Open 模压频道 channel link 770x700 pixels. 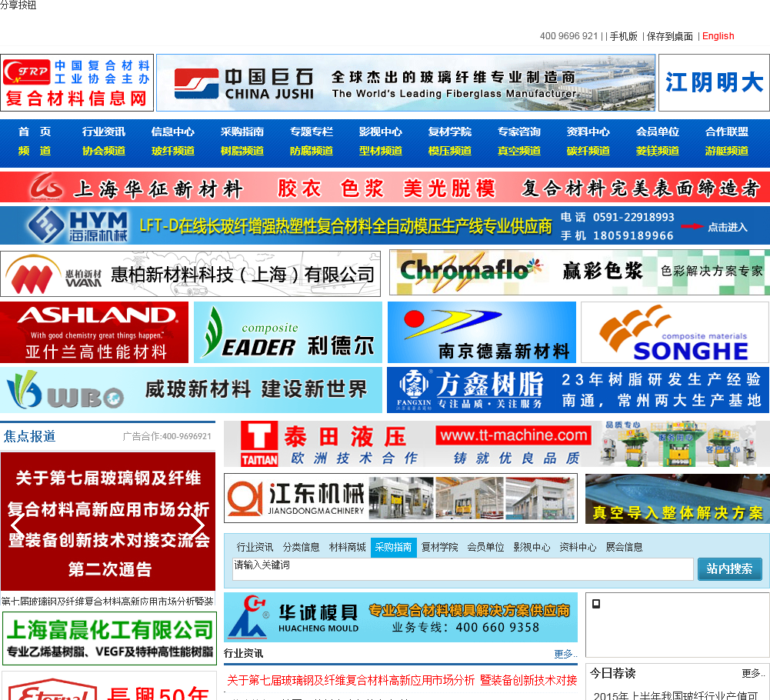pyautogui.click(x=450, y=151)
